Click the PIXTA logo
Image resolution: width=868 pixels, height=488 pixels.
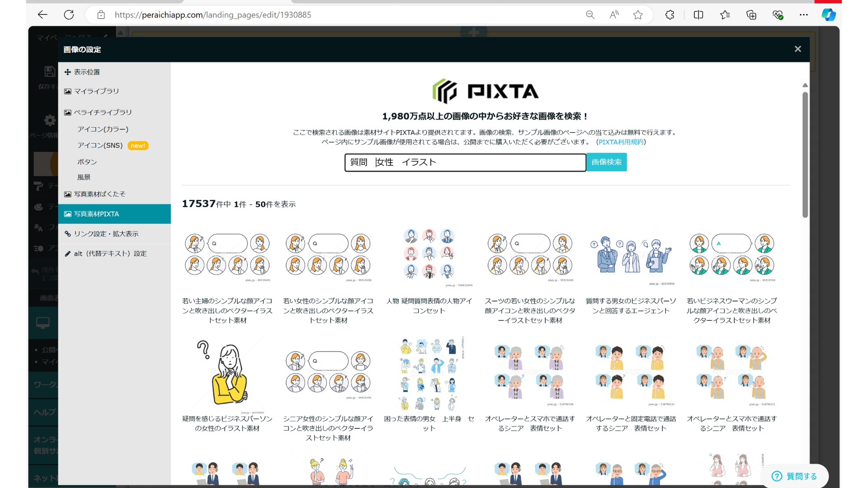(485, 91)
